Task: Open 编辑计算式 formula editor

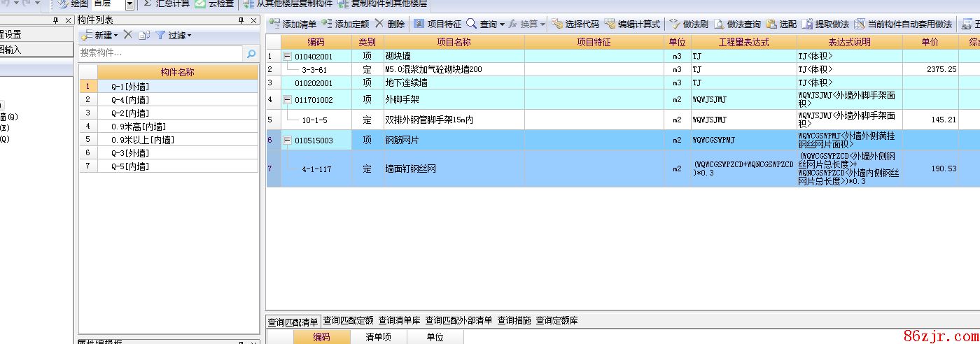Action: (610, 24)
